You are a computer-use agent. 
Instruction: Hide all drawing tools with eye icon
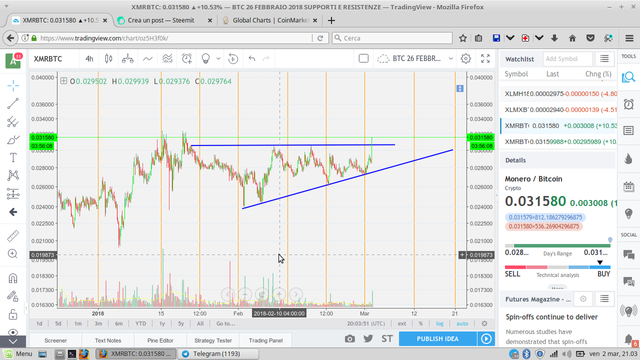tap(13, 331)
